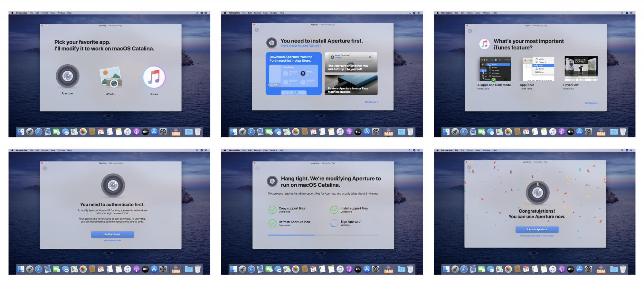The image size is (644, 286).
Task: Open Maps in dock below install Aperture first window
Action: coord(287,132)
